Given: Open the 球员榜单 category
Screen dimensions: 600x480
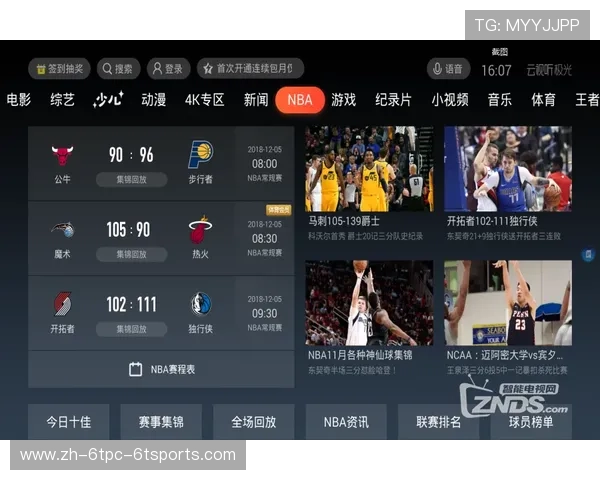Looking at the screenshot, I should click(531, 422).
